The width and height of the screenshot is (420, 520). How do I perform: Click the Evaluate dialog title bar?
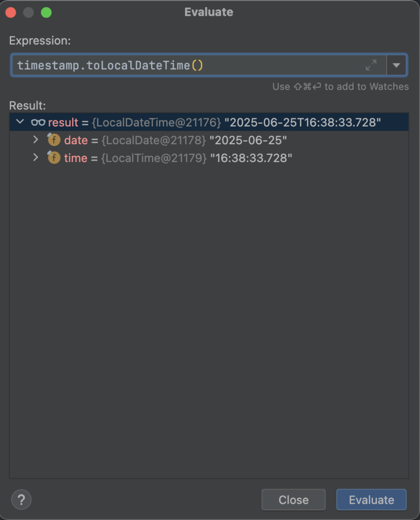click(209, 12)
